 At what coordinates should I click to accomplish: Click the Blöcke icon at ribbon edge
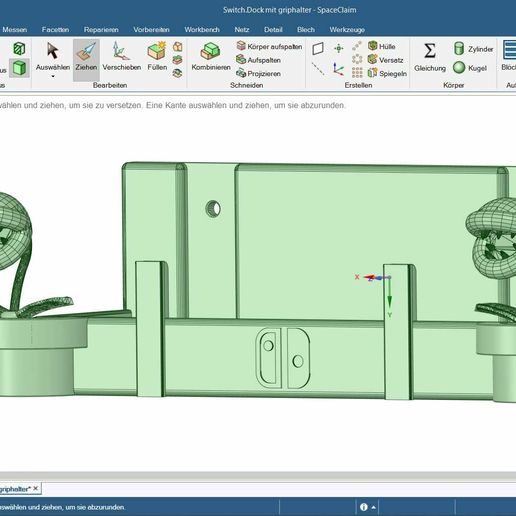pos(509,56)
